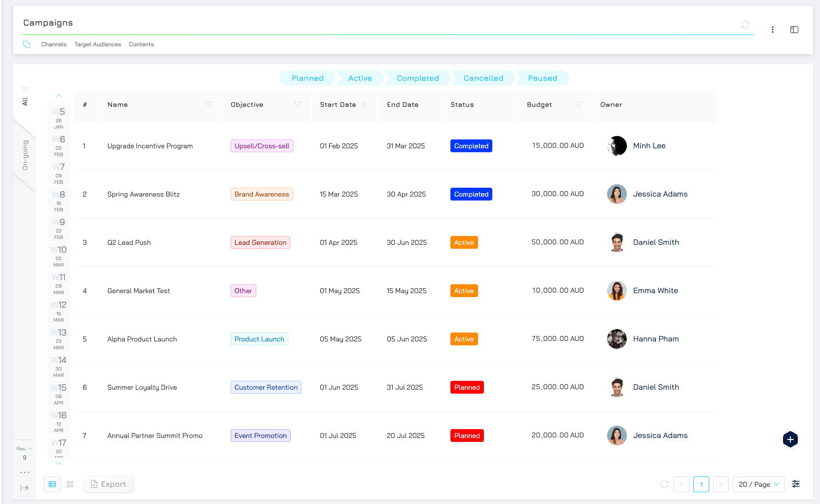This screenshot has width=820, height=504.
Task: Click the Budget column filter icon
Action: (x=579, y=105)
